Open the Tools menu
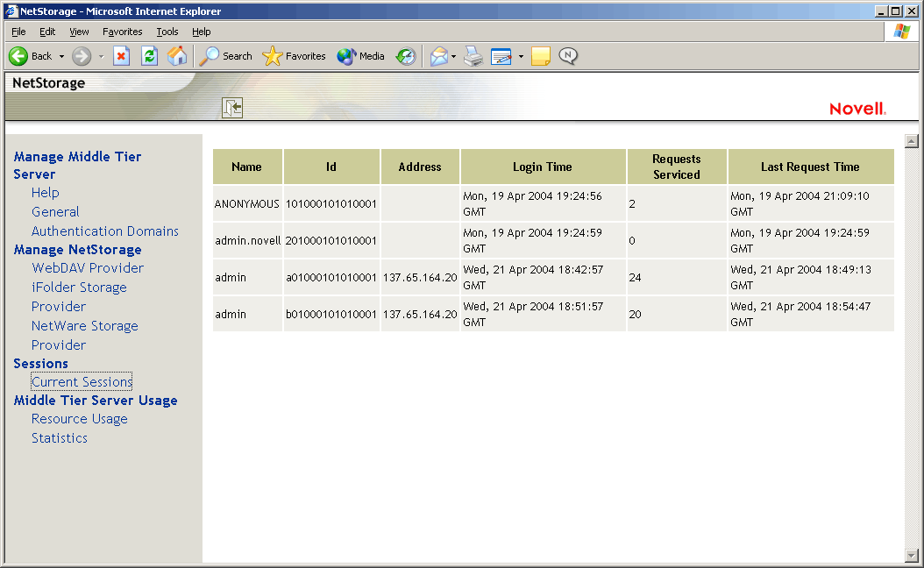924x568 pixels. click(x=167, y=31)
